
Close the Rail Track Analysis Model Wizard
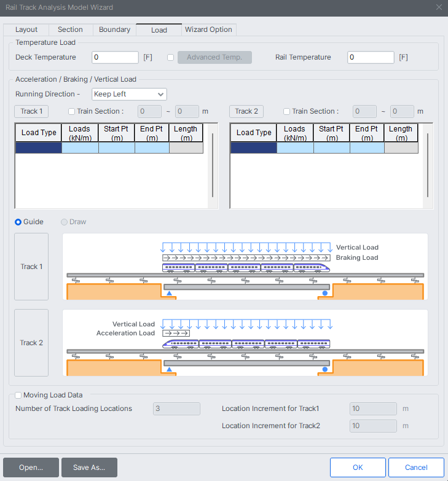tap(439, 7)
